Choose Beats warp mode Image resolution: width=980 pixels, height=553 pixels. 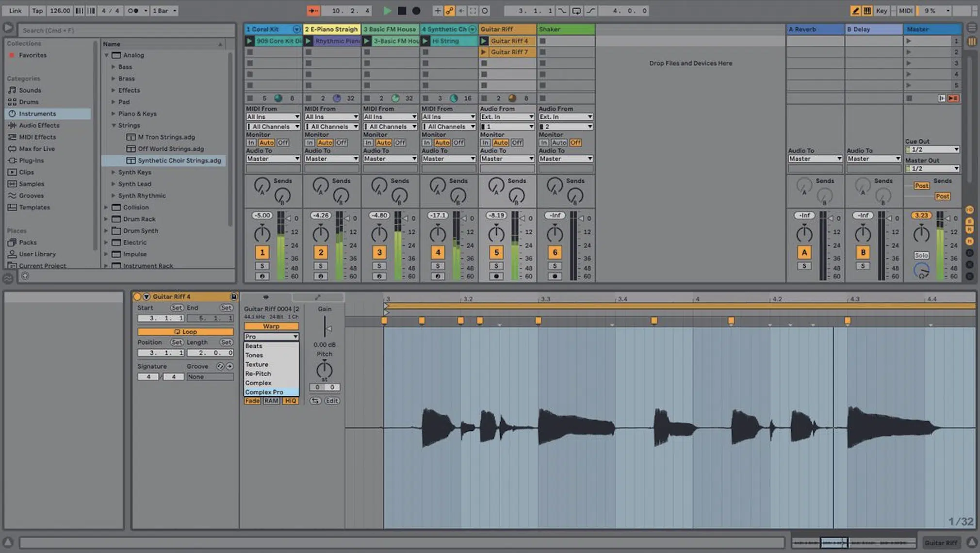click(x=271, y=346)
